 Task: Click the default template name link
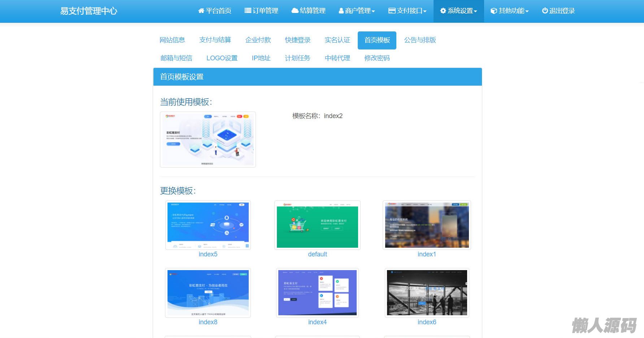click(x=317, y=254)
